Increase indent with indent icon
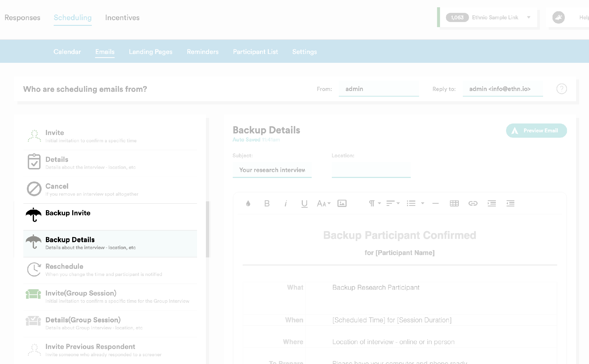Image resolution: width=589 pixels, height=364 pixels. pyautogui.click(x=492, y=203)
